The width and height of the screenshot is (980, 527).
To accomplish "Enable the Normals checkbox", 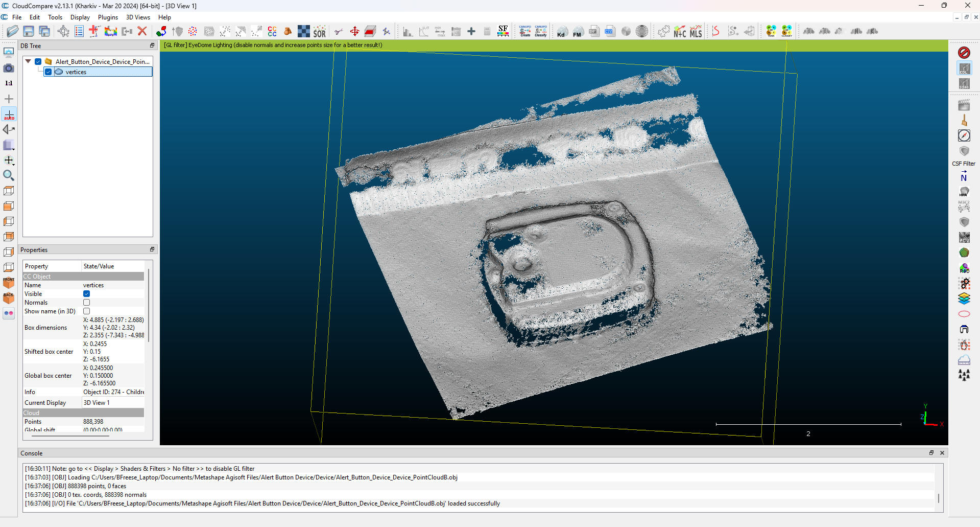I will (87, 303).
